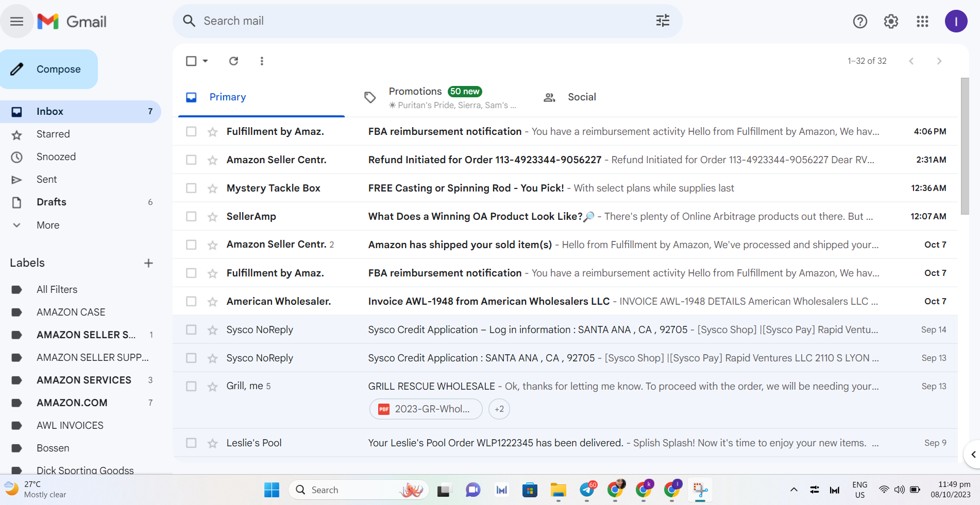Check the Mystery Tackle Box email checkbox
The height and width of the screenshot is (505, 980).
click(x=191, y=188)
